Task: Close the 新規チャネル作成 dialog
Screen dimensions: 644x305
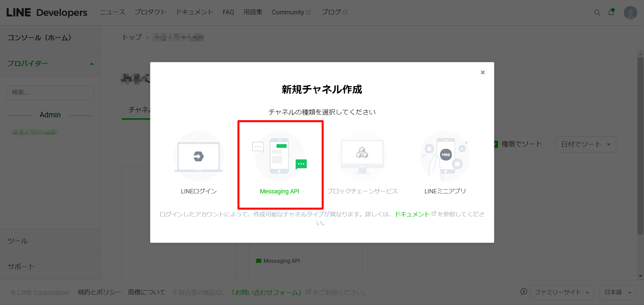Action: coord(483,72)
